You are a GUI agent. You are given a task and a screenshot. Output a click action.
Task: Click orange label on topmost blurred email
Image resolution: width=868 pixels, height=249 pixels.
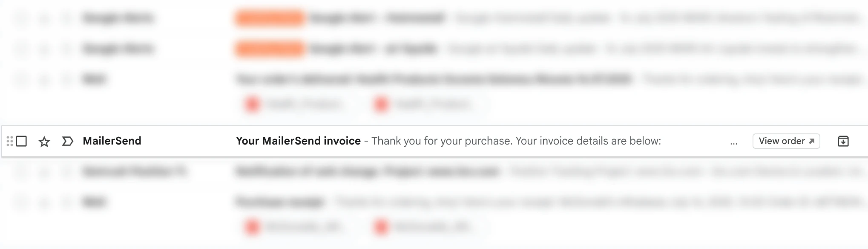tap(270, 18)
